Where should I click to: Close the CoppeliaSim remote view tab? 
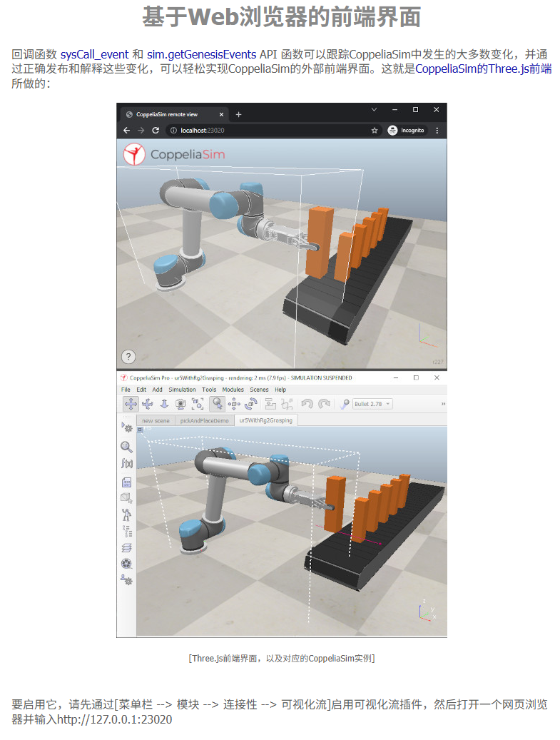coord(221,114)
